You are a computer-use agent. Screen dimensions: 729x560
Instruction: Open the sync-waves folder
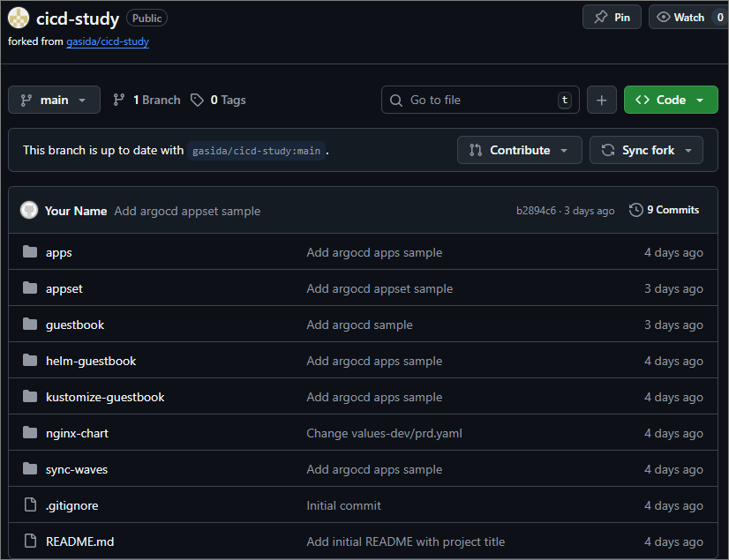[x=76, y=469]
